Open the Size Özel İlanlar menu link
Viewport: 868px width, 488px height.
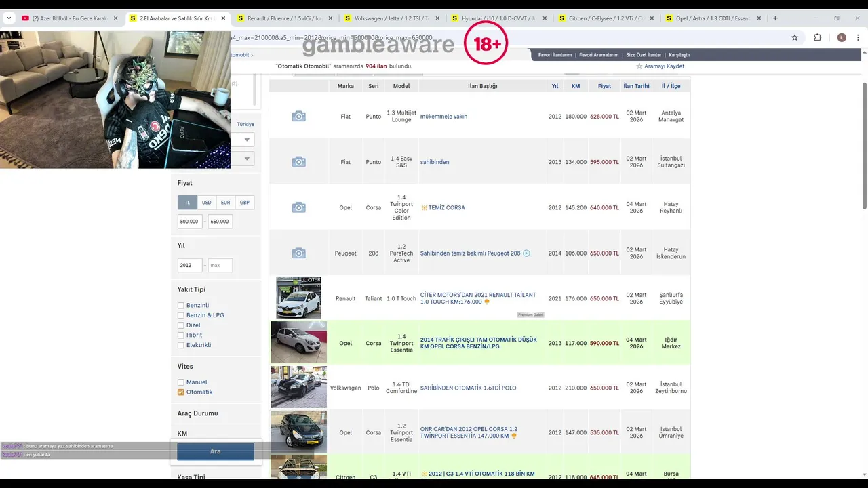(x=644, y=55)
